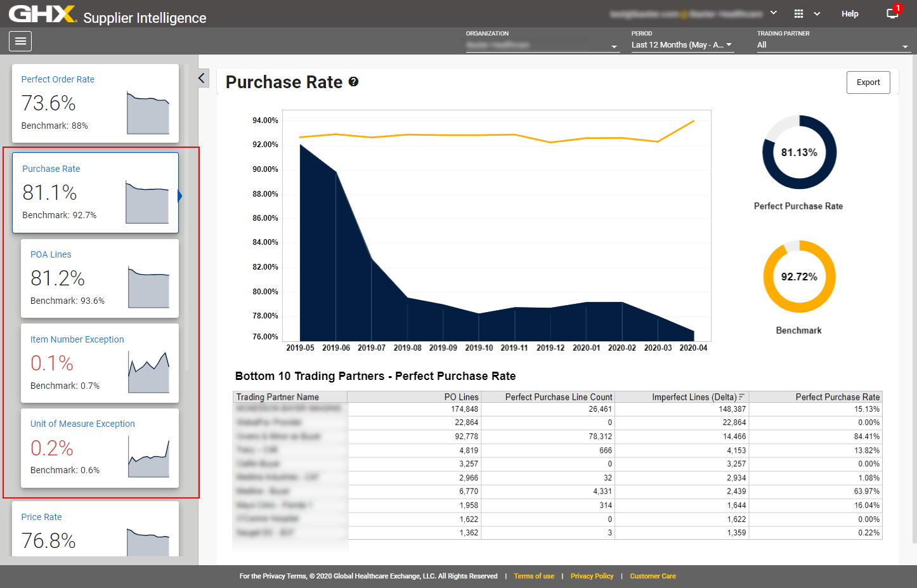Open the Trading Partner dropdown

click(x=833, y=45)
